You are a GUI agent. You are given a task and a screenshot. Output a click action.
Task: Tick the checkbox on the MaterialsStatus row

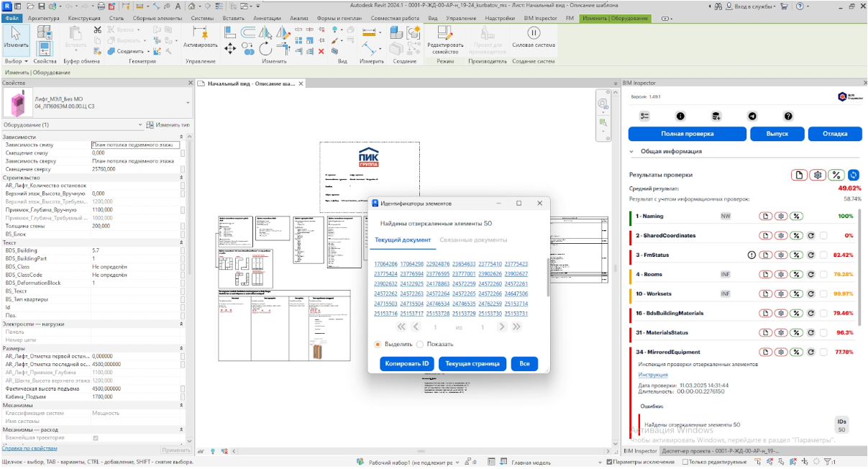(824, 333)
